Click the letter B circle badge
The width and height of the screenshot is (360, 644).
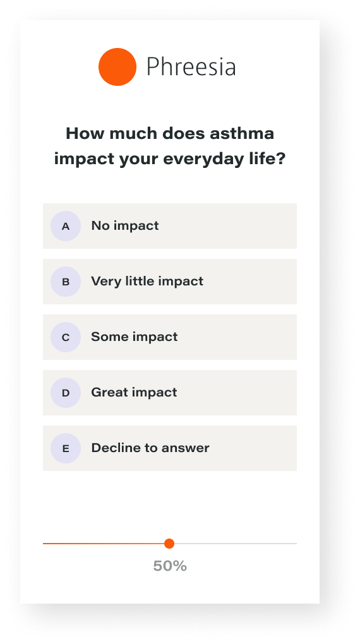pyautogui.click(x=65, y=282)
